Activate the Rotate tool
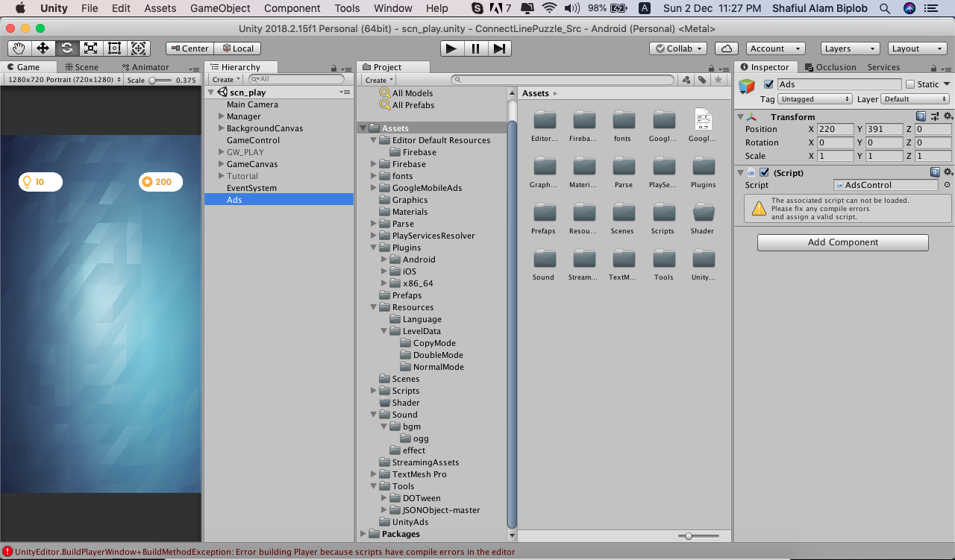Image resolution: width=955 pixels, height=560 pixels. pyautogui.click(x=67, y=47)
